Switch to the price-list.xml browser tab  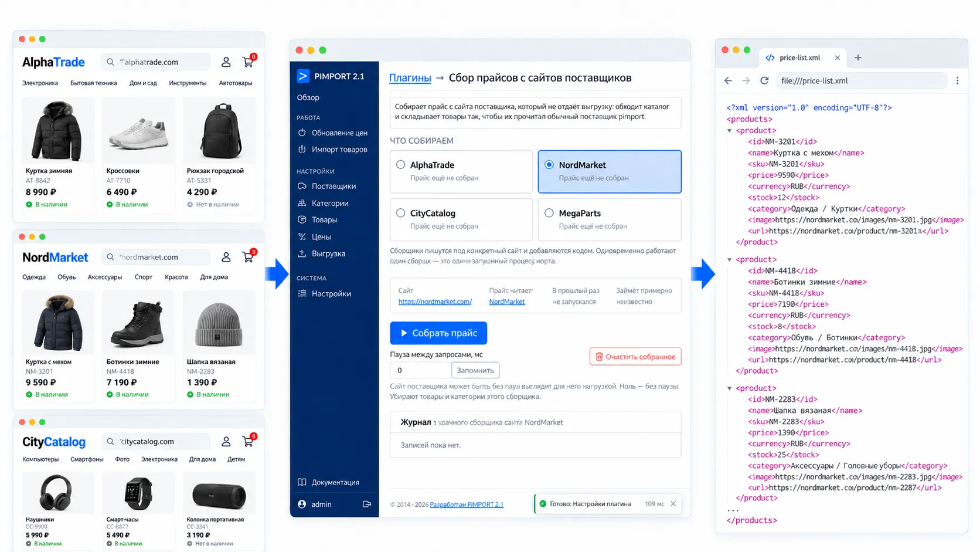tap(803, 57)
